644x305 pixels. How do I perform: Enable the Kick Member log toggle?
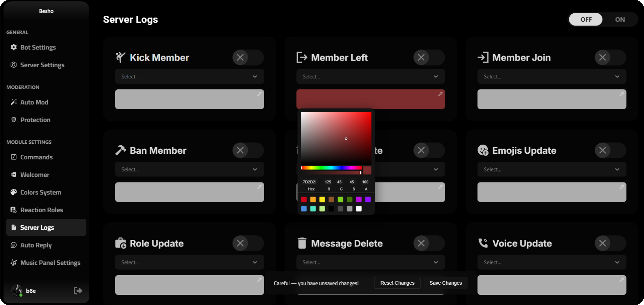click(248, 57)
